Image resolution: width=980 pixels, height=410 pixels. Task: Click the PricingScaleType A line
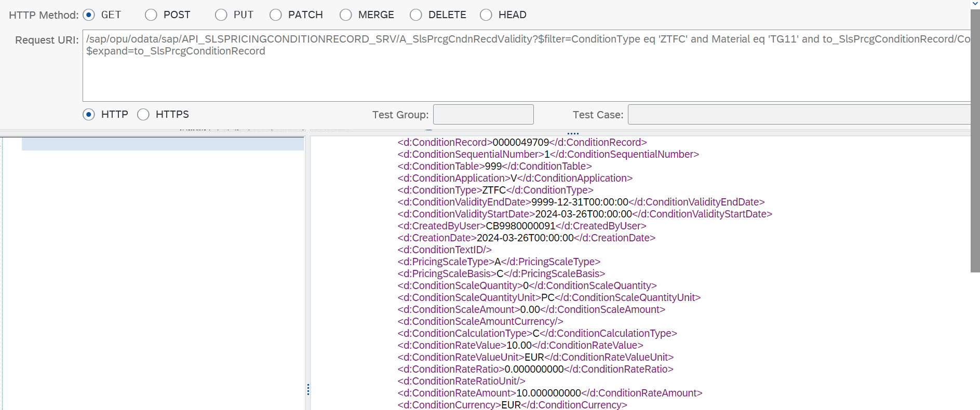tap(499, 262)
